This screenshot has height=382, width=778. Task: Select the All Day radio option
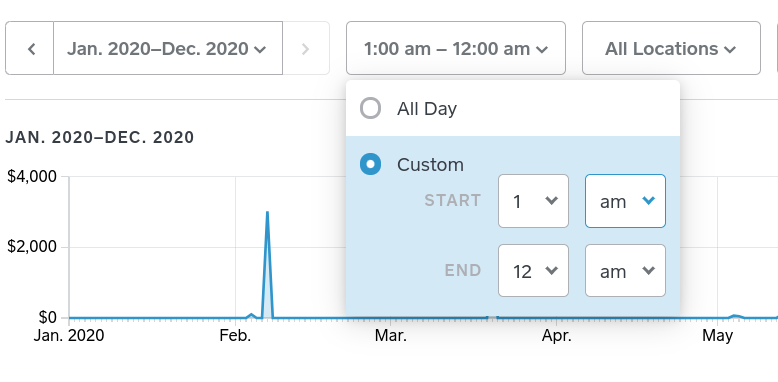[x=370, y=108]
